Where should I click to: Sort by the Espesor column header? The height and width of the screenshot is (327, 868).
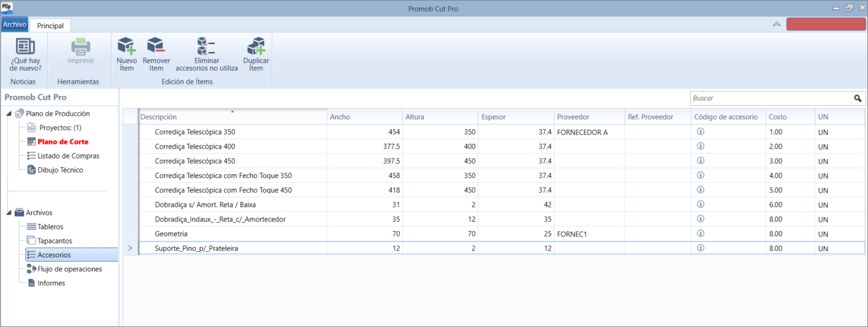tap(516, 117)
